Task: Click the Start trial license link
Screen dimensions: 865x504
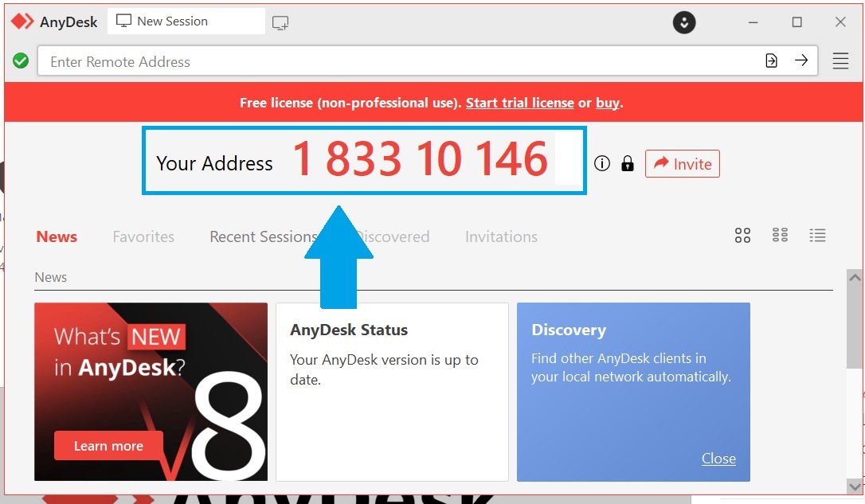Action: tap(519, 103)
